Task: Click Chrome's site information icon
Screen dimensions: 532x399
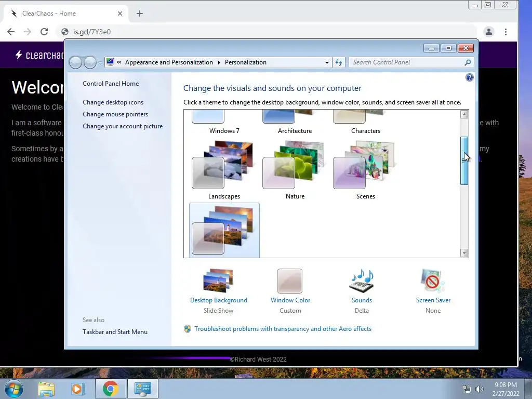Action: [65, 32]
